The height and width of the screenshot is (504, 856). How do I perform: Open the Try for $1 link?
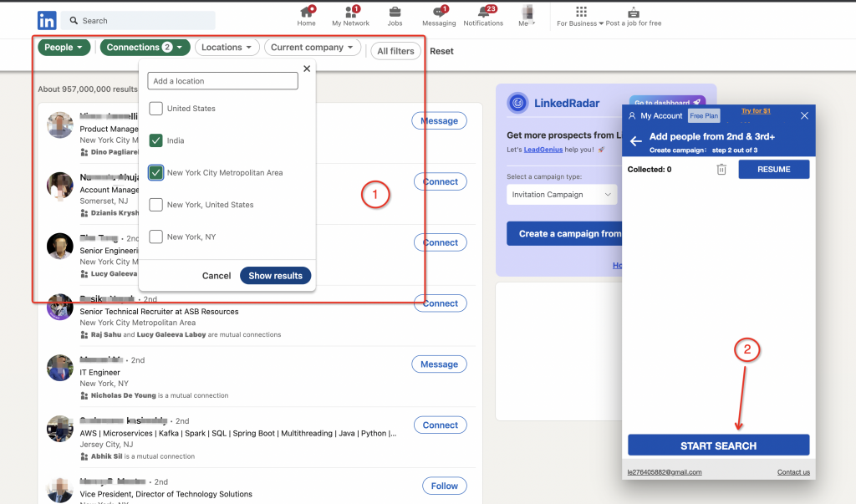pyautogui.click(x=755, y=110)
